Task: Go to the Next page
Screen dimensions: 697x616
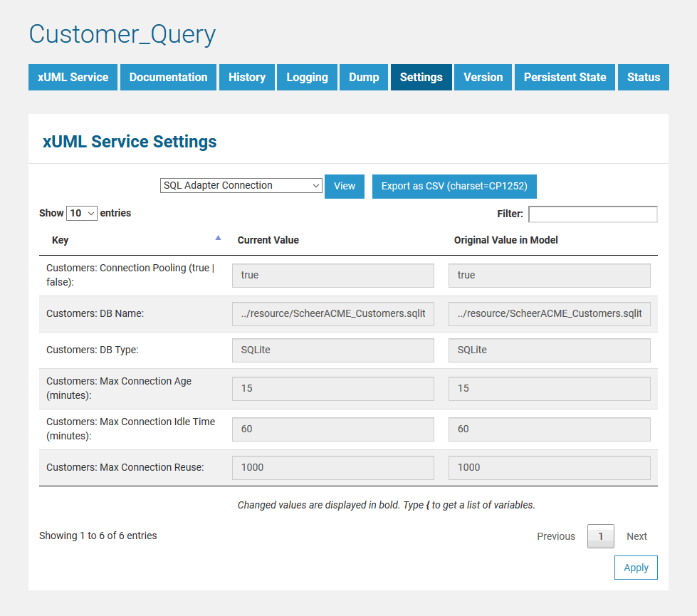Action: pyautogui.click(x=636, y=536)
